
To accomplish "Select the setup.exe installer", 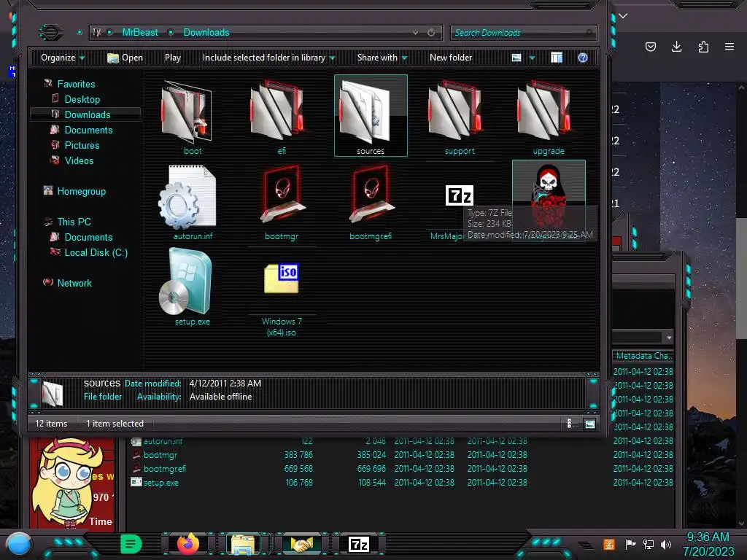I will pos(193,287).
